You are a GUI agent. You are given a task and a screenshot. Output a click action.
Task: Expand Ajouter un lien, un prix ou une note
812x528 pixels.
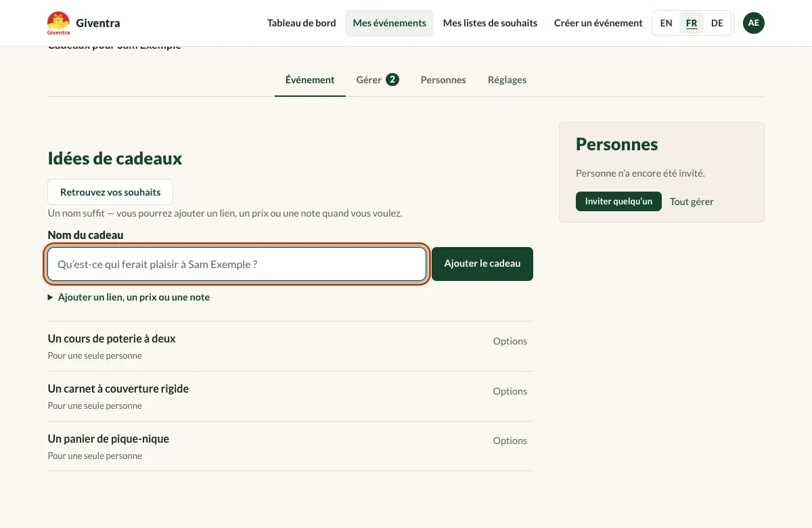pos(129,297)
